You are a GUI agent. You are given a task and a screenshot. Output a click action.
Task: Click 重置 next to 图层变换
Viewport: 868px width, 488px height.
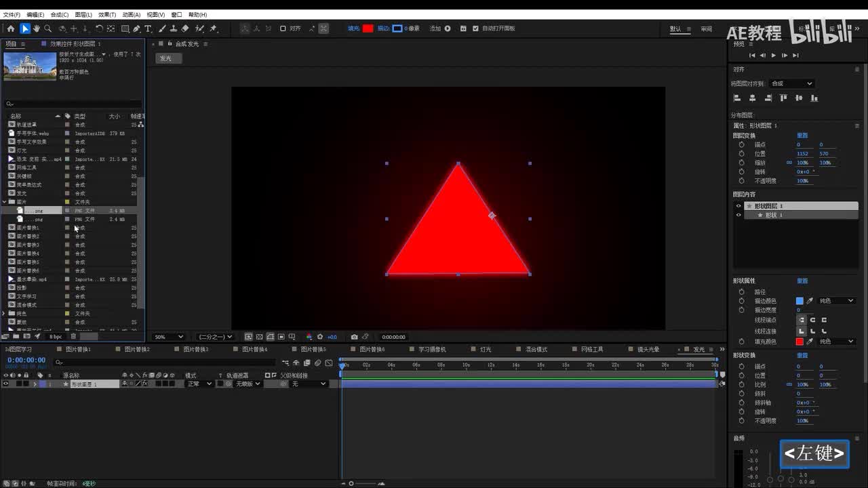[x=802, y=136]
